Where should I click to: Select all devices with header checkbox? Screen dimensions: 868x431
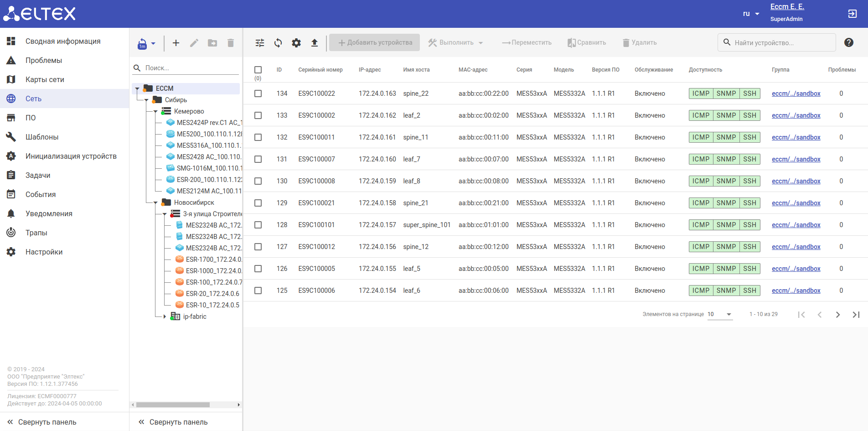click(258, 70)
